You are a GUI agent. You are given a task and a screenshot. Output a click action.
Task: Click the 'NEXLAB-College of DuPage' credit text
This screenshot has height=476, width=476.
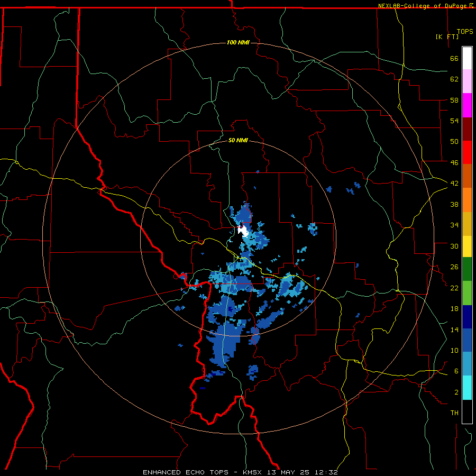click(423, 6)
